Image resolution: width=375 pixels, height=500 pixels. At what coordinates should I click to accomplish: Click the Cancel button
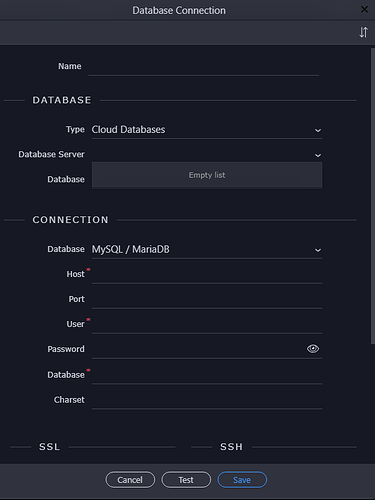coord(130,480)
